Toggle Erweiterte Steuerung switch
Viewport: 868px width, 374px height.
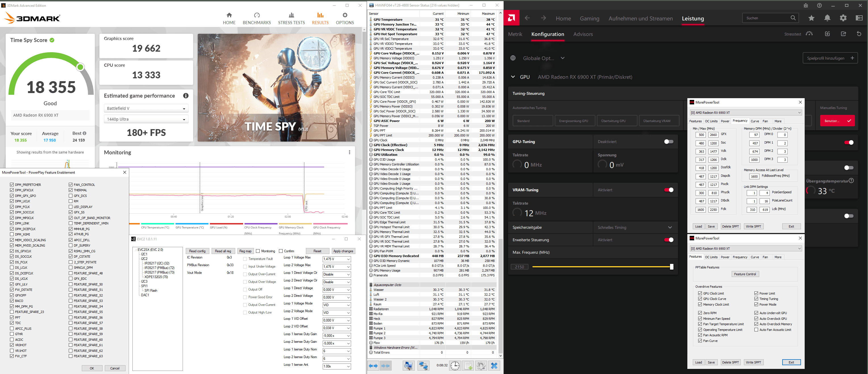click(x=669, y=240)
